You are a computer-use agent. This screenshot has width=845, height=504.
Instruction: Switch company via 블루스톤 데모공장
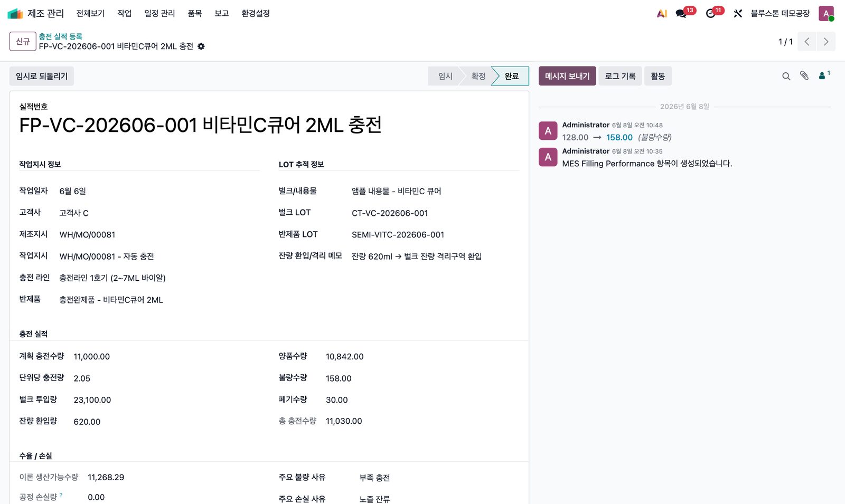click(x=780, y=13)
